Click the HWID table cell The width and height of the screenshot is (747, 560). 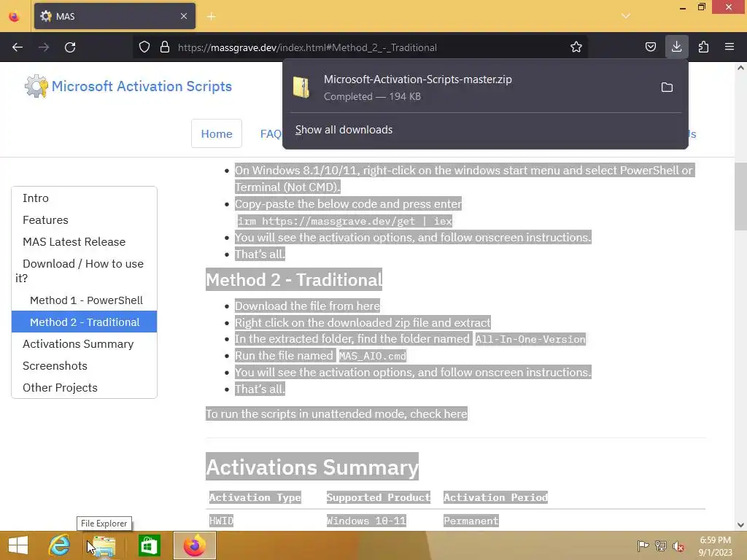[x=221, y=521]
